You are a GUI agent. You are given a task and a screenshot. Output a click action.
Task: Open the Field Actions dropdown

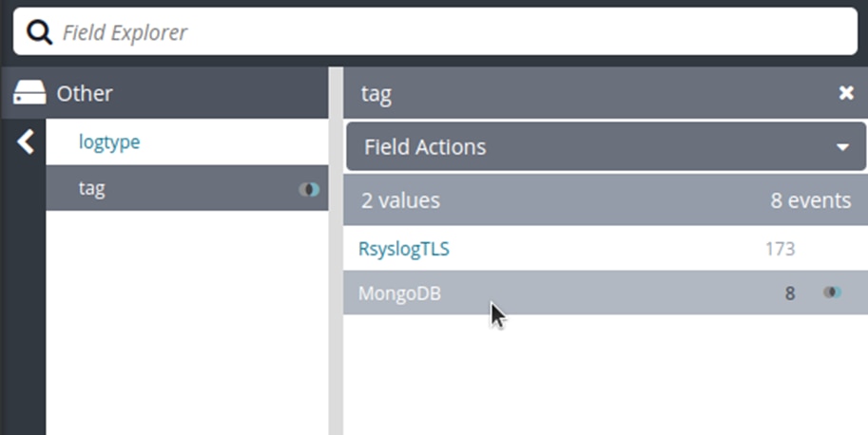pos(605,147)
